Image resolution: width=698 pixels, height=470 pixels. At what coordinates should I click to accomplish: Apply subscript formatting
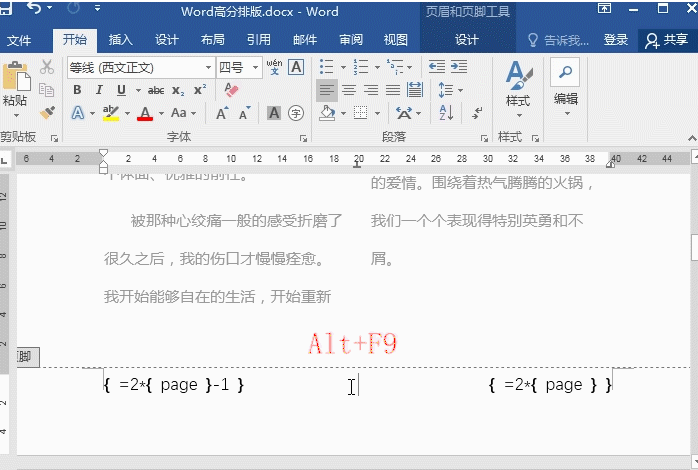[178, 90]
